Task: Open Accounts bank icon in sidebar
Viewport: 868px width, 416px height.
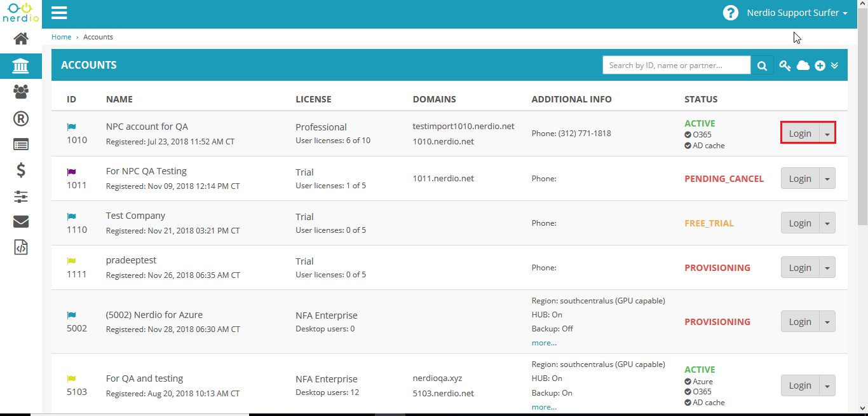Action: [x=21, y=66]
